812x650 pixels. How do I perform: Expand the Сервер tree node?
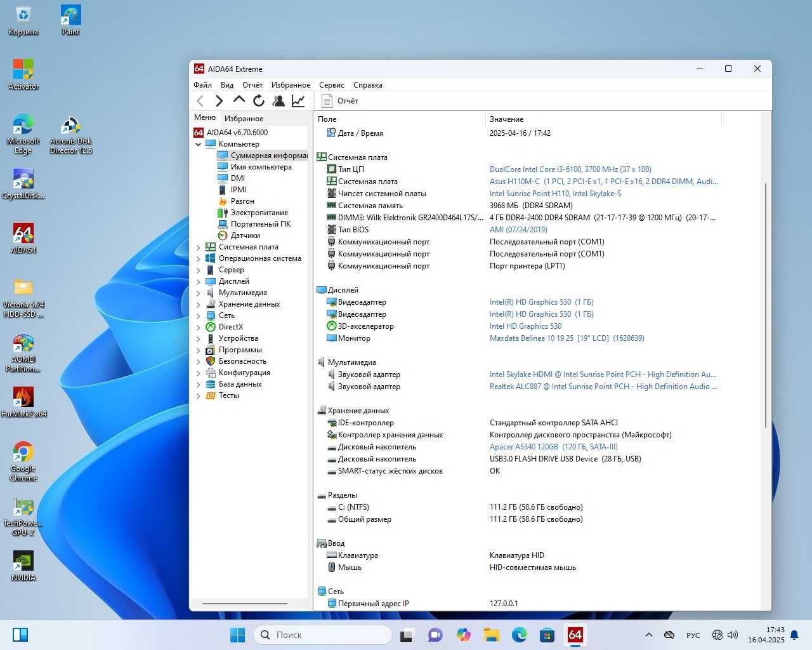pos(198,270)
